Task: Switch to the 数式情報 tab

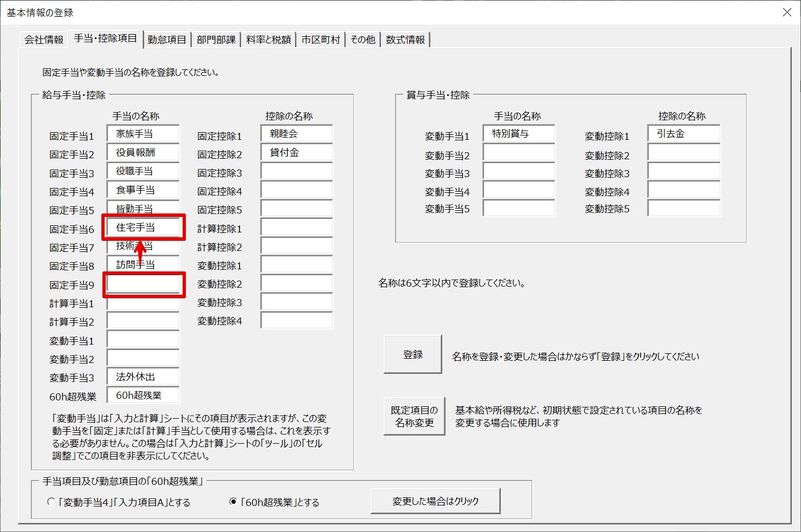Action: point(405,40)
